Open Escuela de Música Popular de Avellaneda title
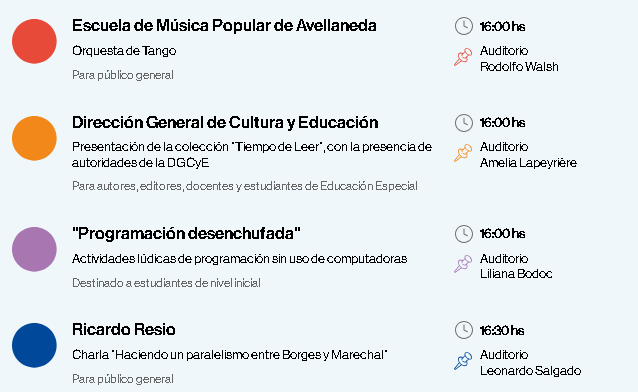This screenshot has width=638, height=392. click(224, 26)
